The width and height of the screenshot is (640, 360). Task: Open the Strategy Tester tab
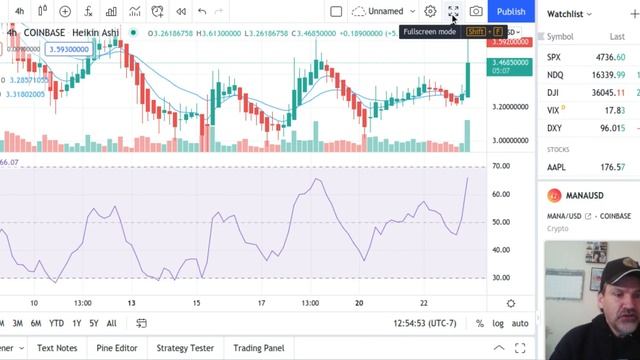tap(185, 348)
